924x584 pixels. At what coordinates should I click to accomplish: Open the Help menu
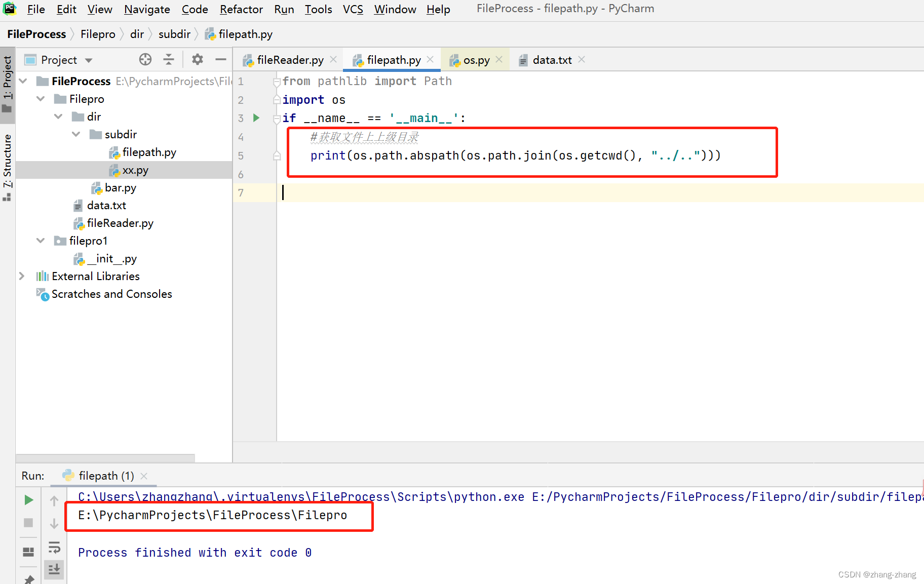438,9
